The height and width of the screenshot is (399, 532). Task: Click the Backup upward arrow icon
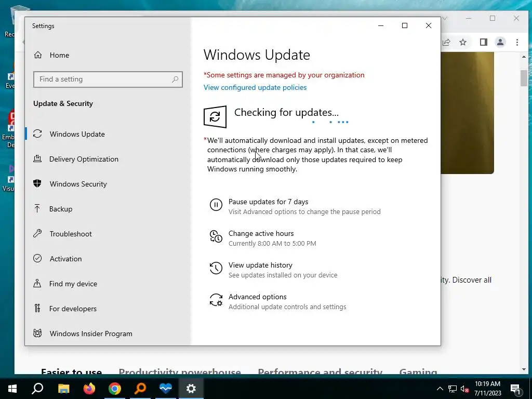tap(37, 208)
